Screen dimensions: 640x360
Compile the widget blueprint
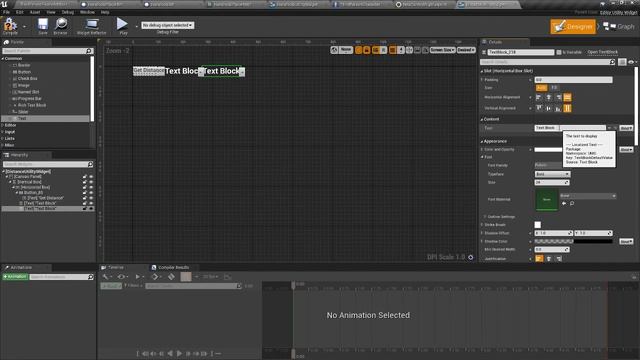[10, 26]
